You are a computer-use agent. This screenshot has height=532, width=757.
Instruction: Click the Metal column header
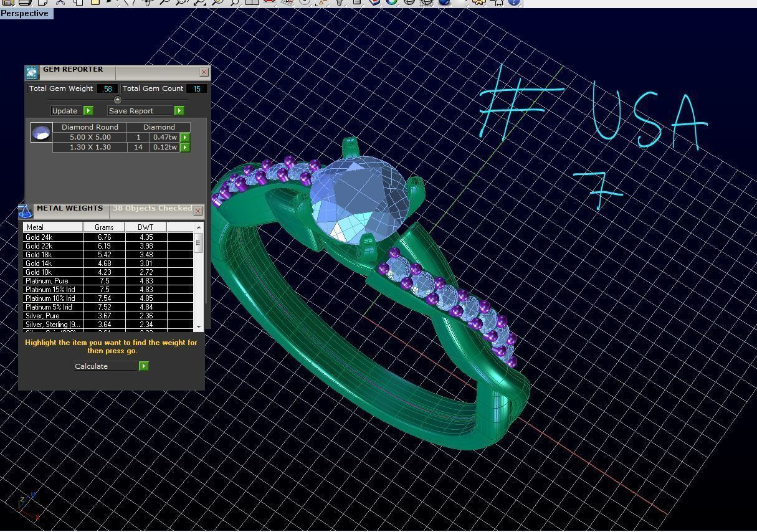click(53, 227)
